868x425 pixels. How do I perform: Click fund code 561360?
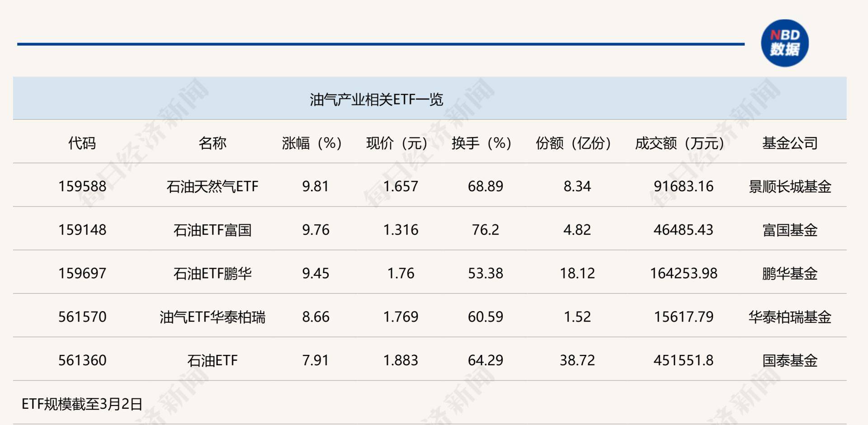coord(82,360)
